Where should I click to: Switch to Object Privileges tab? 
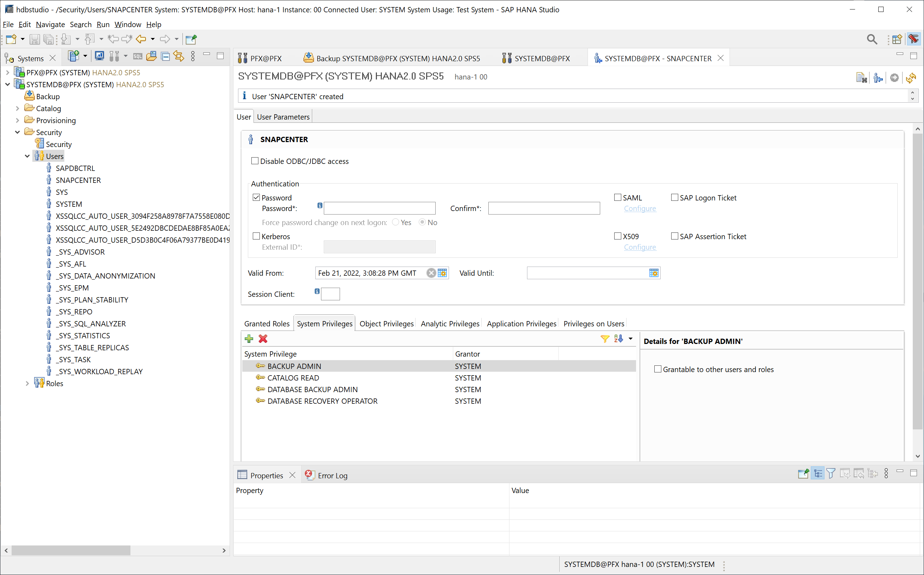click(386, 324)
